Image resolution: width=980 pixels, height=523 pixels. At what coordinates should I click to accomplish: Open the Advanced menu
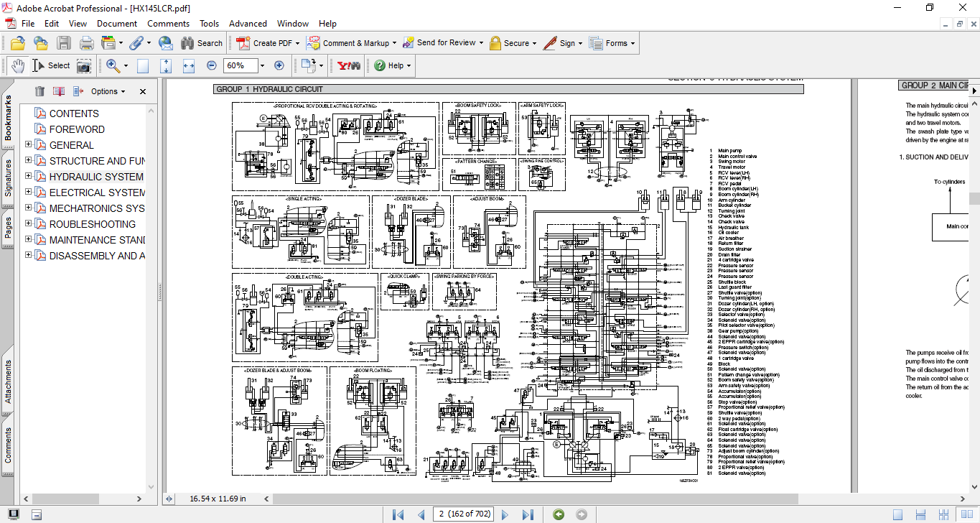248,24
